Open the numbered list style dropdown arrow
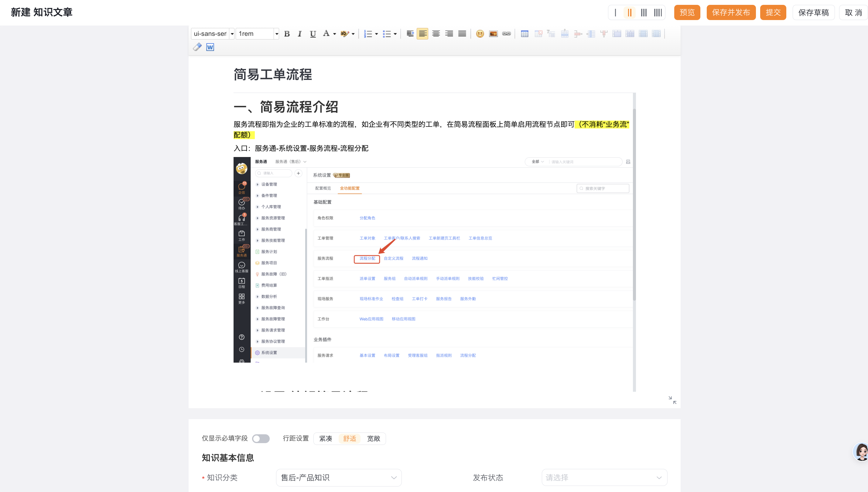The height and width of the screenshot is (492, 868). [x=376, y=34]
